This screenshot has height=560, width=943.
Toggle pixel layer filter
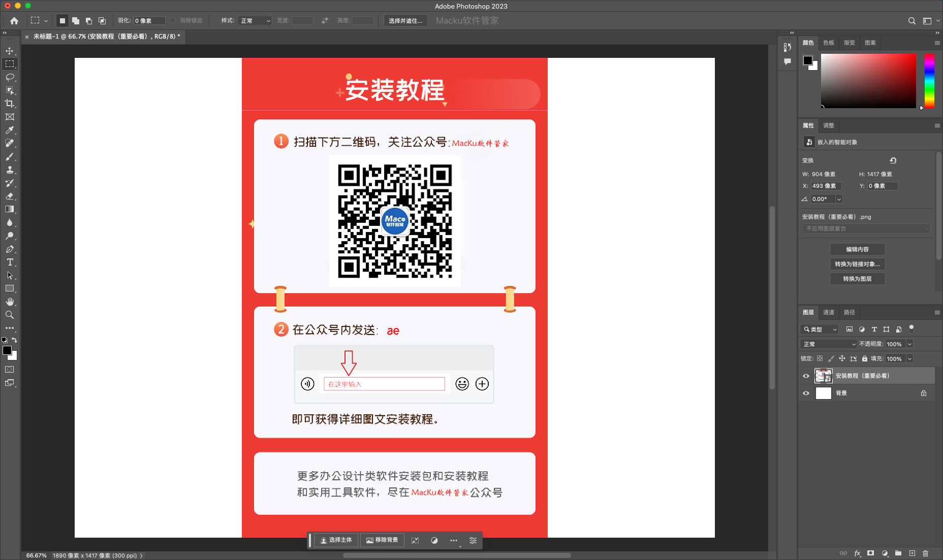coord(850,330)
